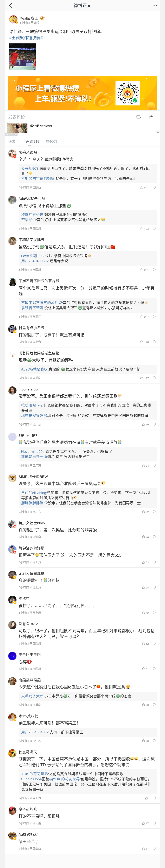
Task: Tap SIMPLEANDREW's Shiba dog avatar
Action: pos(13,478)
